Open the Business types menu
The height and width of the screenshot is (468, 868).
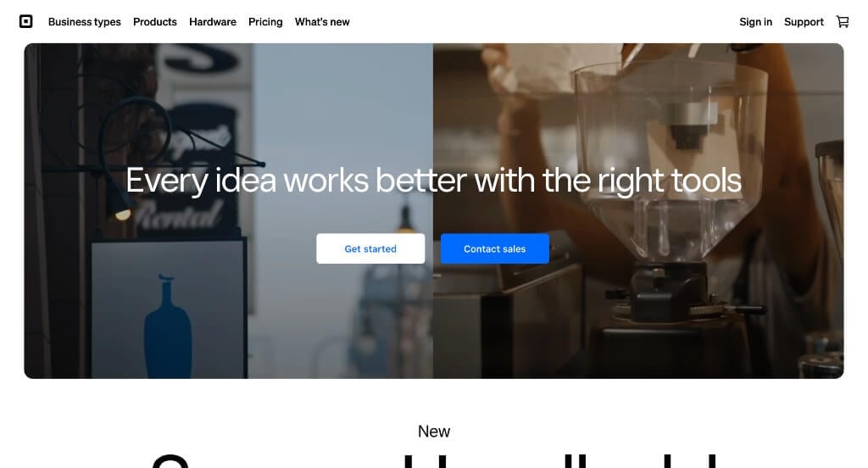coord(84,21)
